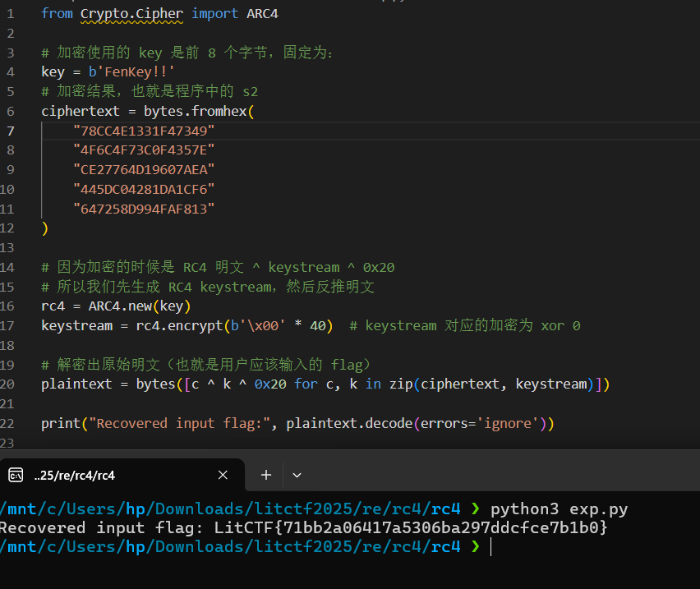Click the closing parenthesis on line 12
This screenshot has width=700, height=589.
click(44, 228)
